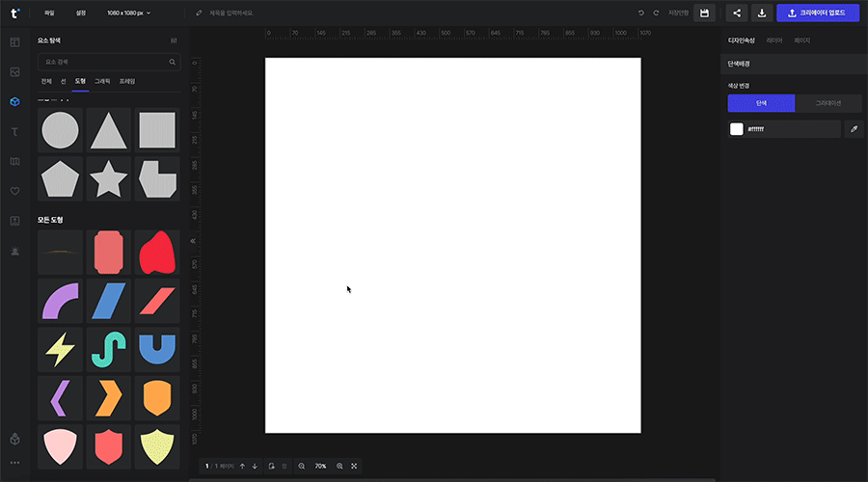
Task: Click the 요소 검색 search field
Action: pos(102,62)
